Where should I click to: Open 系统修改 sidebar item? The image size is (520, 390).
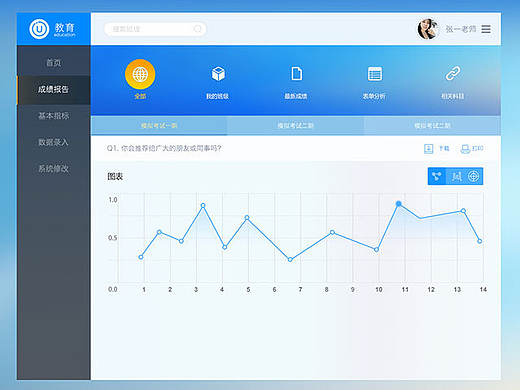(53, 169)
